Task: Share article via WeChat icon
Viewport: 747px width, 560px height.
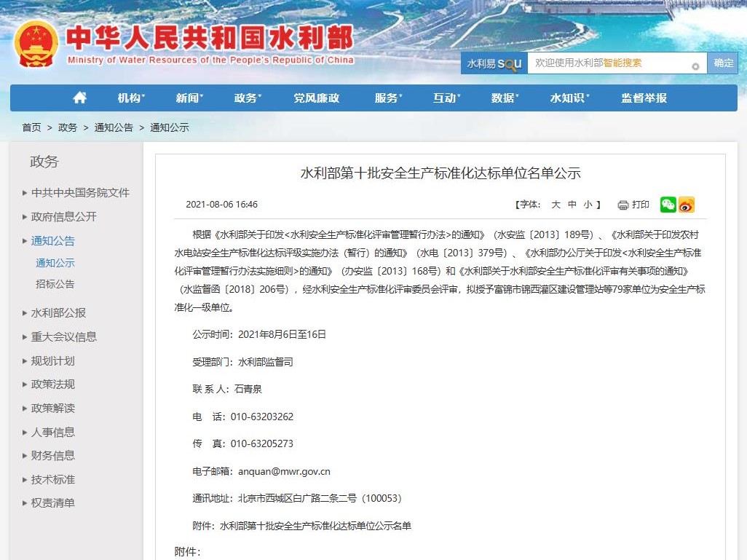Action: [x=668, y=205]
